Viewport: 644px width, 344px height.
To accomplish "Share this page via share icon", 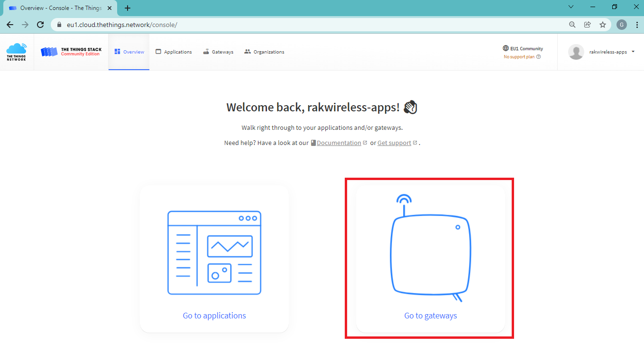I will tap(587, 25).
